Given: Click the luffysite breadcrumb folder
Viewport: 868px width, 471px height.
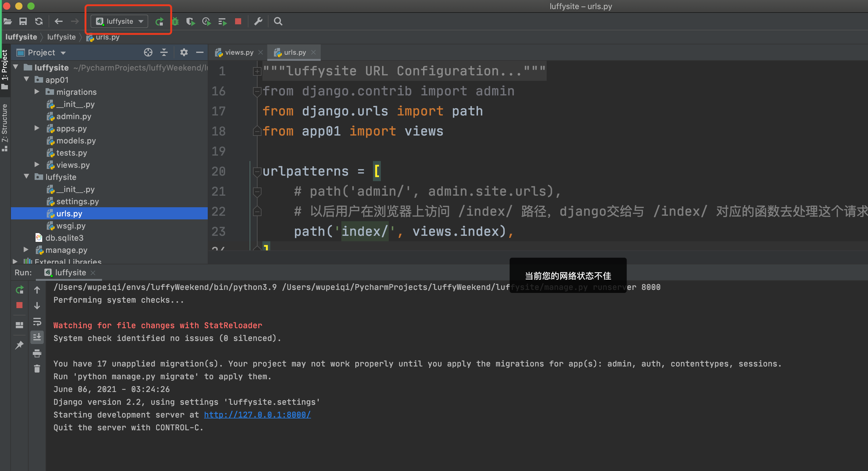Looking at the screenshot, I should pyautogui.click(x=61, y=37).
